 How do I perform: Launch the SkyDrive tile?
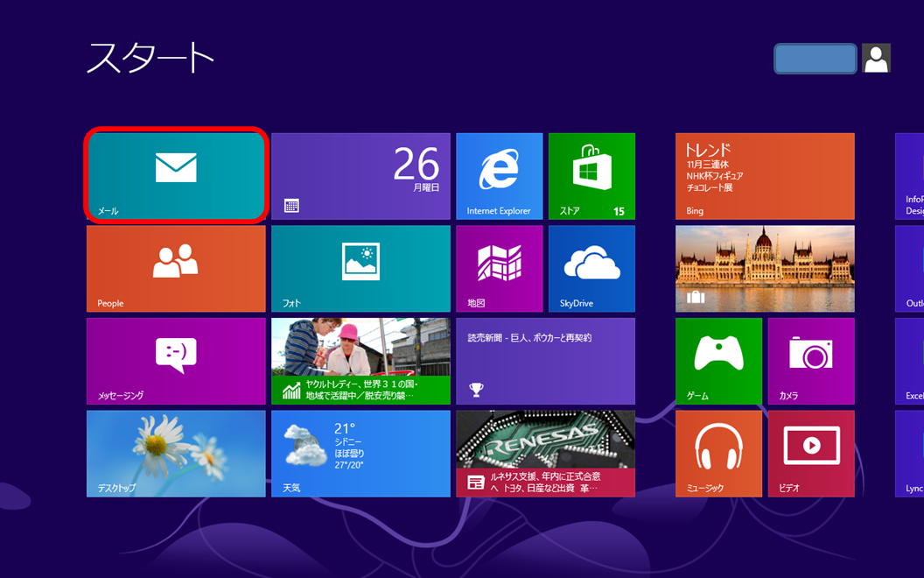[x=591, y=268]
